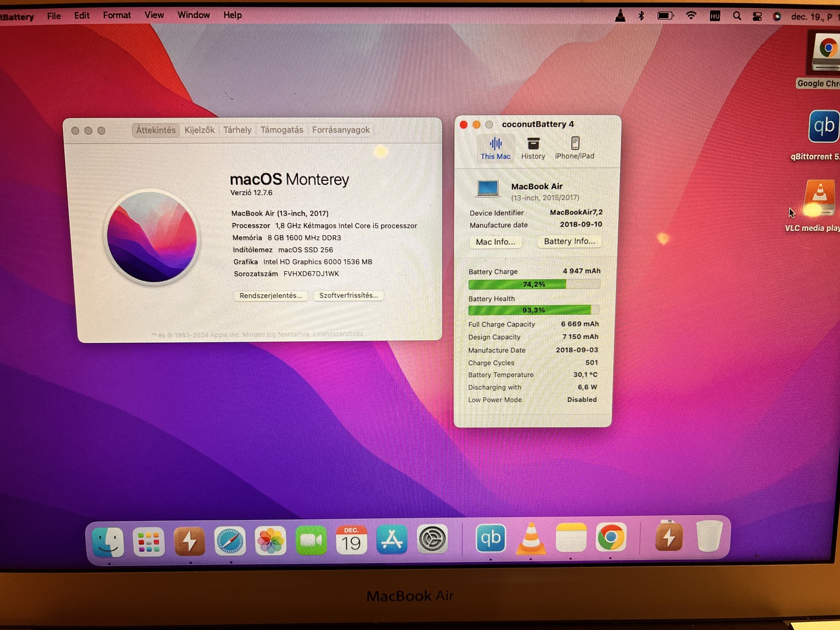The height and width of the screenshot is (630, 840).
Task: Open qBittorrent from the Dock
Action: coord(491,539)
